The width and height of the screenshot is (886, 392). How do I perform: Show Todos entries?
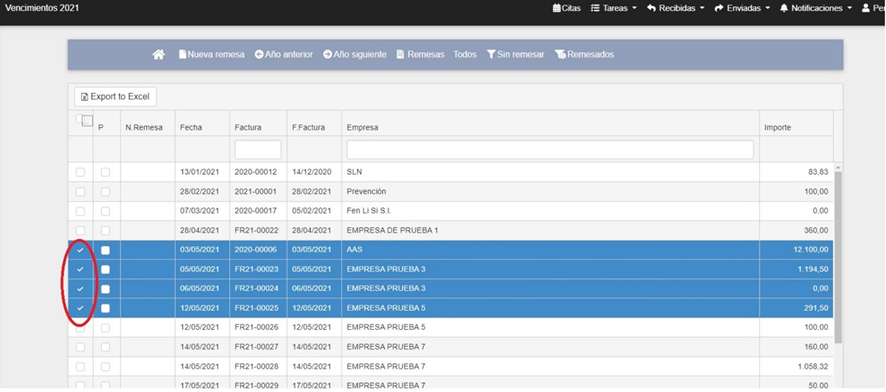[x=465, y=55]
